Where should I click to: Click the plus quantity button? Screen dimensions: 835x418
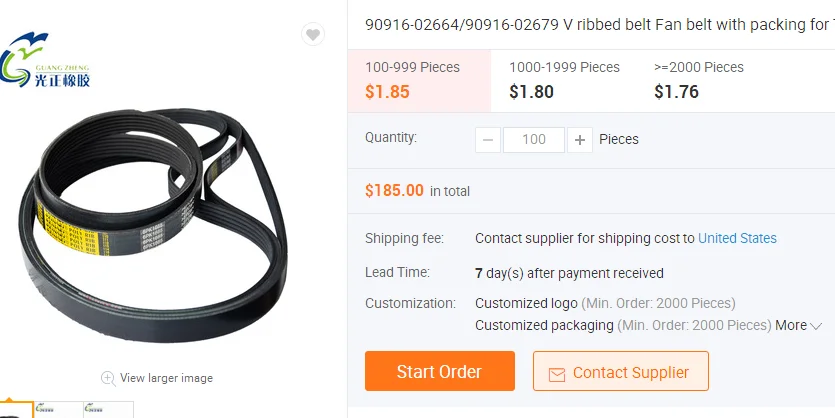tap(579, 140)
